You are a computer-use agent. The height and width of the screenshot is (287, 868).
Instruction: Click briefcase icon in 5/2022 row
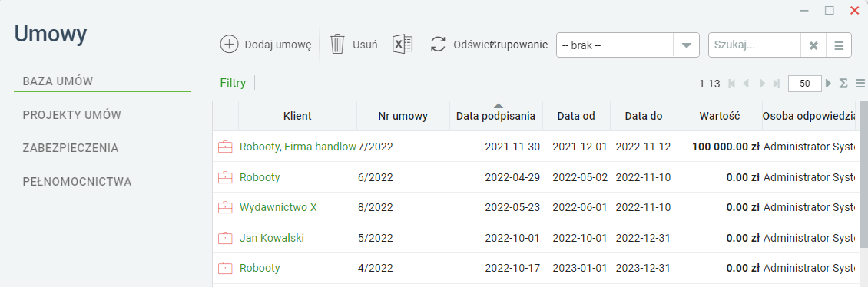tap(225, 239)
